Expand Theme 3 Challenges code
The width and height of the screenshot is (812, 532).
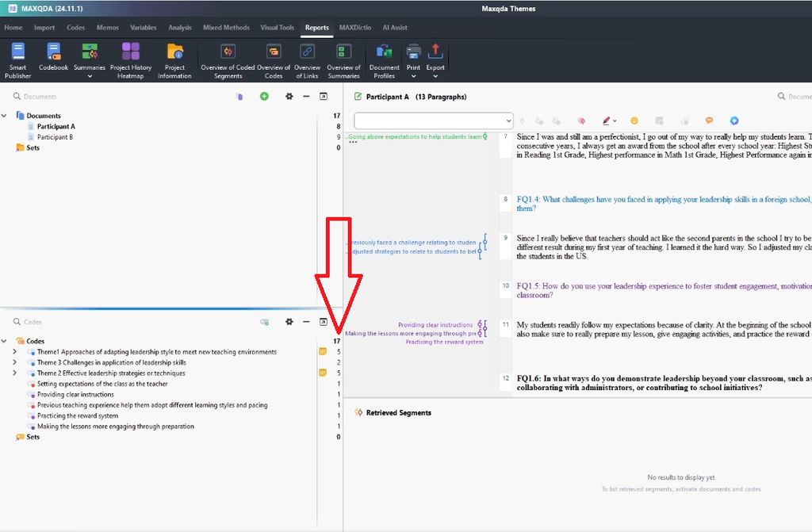click(14, 362)
